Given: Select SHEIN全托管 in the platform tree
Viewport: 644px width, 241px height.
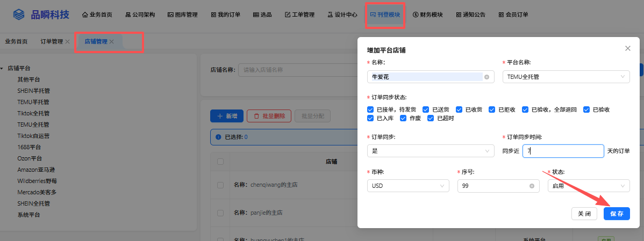Looking at the screenshot, I should pyautogui.click(x=34, y=203).
